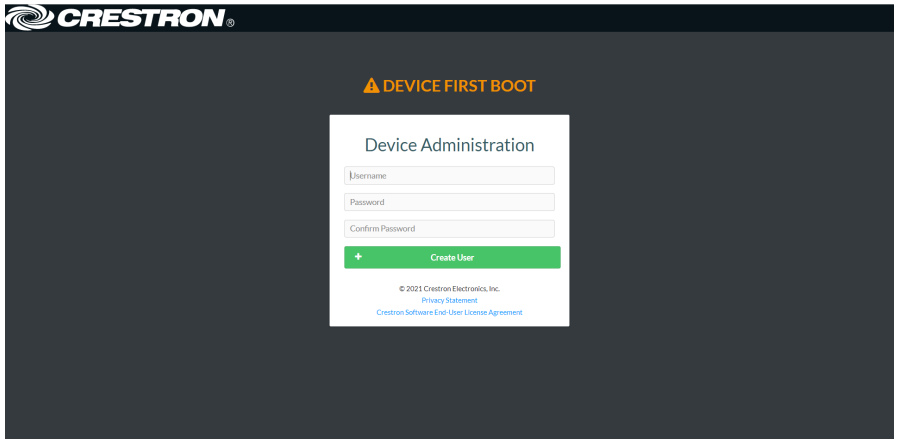
Task: Click white card space below license link
Action: 449,321
